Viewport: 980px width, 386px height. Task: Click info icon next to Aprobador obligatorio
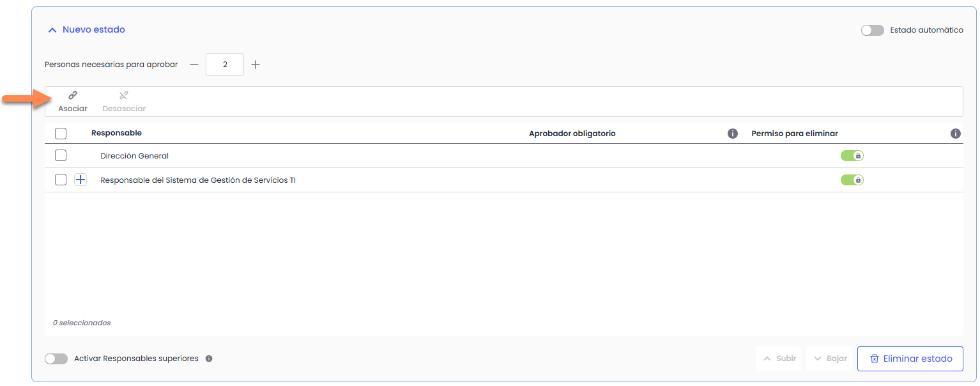[733, 134]
